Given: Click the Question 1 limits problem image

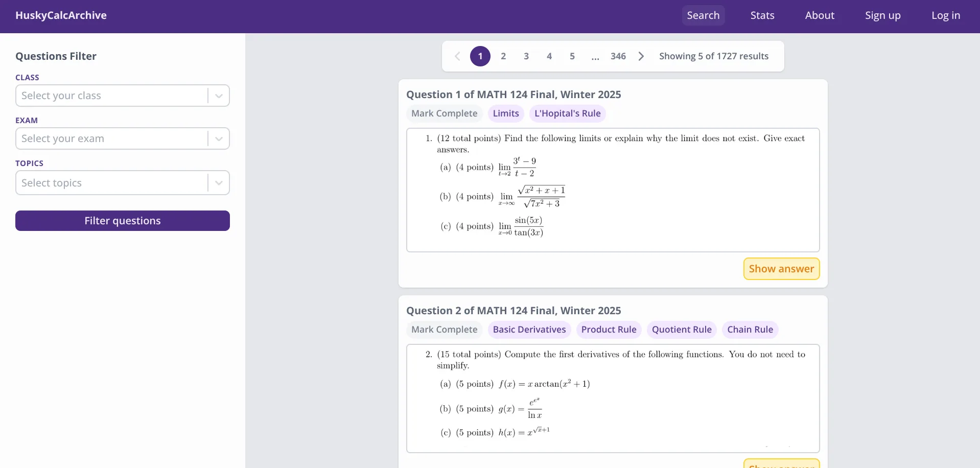Looking at the screenshot, I should tap(613, 190).
